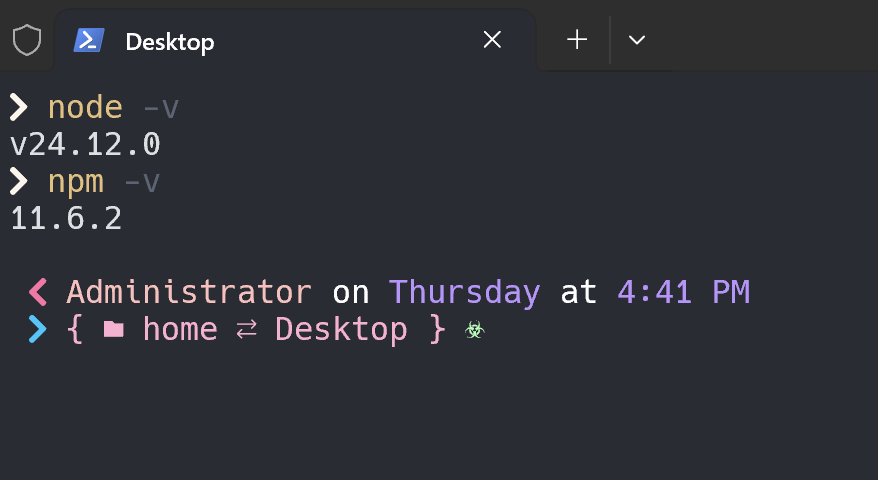The height and width of the screenshot is (480, 878).
Task: Click the word Administrator in the prompt
Action: [189, 292]
